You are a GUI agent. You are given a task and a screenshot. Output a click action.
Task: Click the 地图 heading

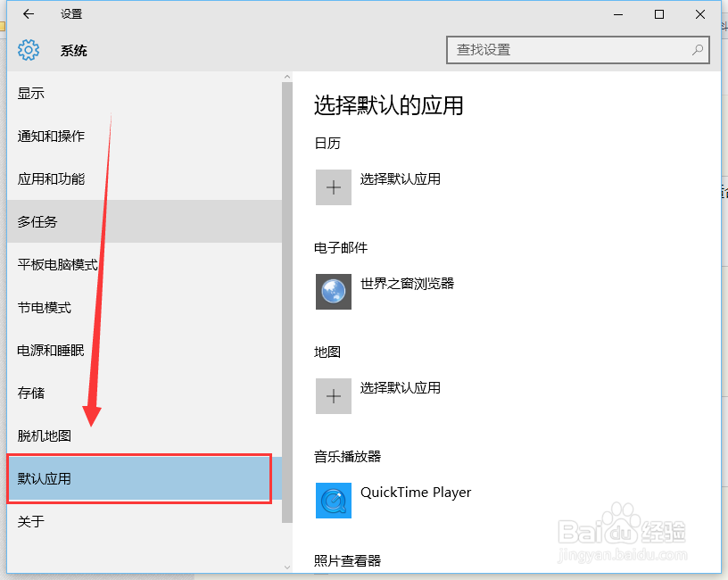tap(327, 352)
